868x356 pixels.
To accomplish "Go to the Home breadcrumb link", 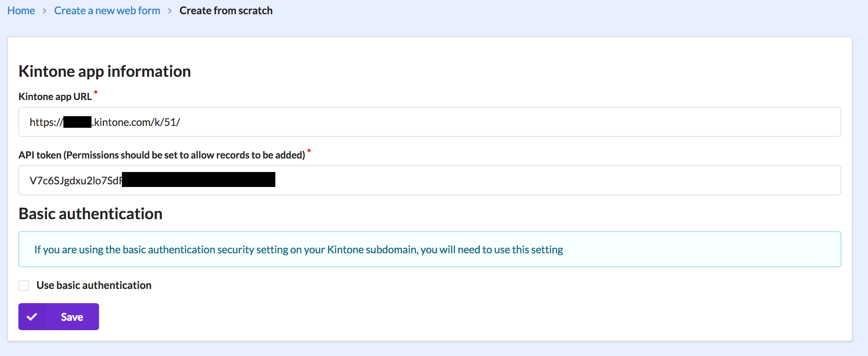I will pyautogui.click(x=21, y=11).
